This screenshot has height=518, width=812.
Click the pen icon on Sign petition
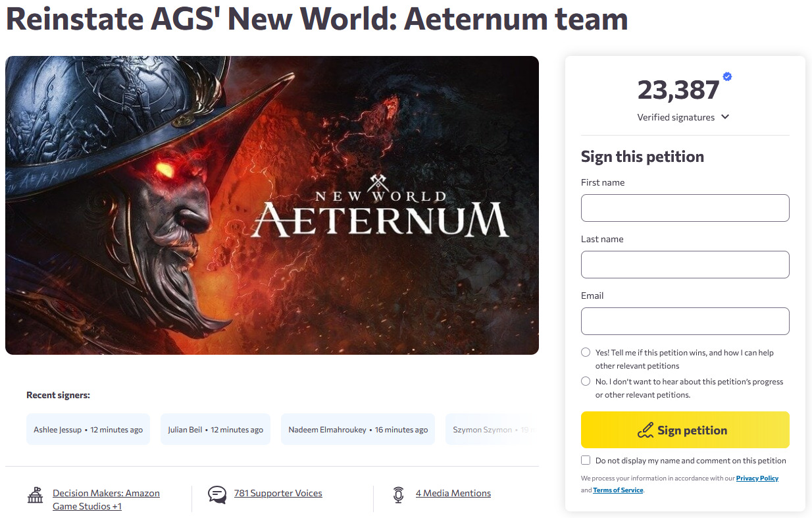(x=646, y=430)
